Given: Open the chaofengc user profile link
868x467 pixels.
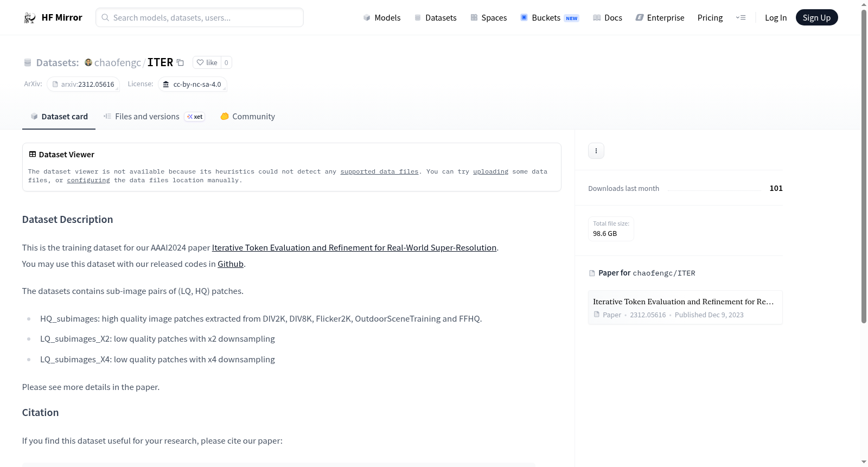Looking at the screenshot, I should 117,62.
